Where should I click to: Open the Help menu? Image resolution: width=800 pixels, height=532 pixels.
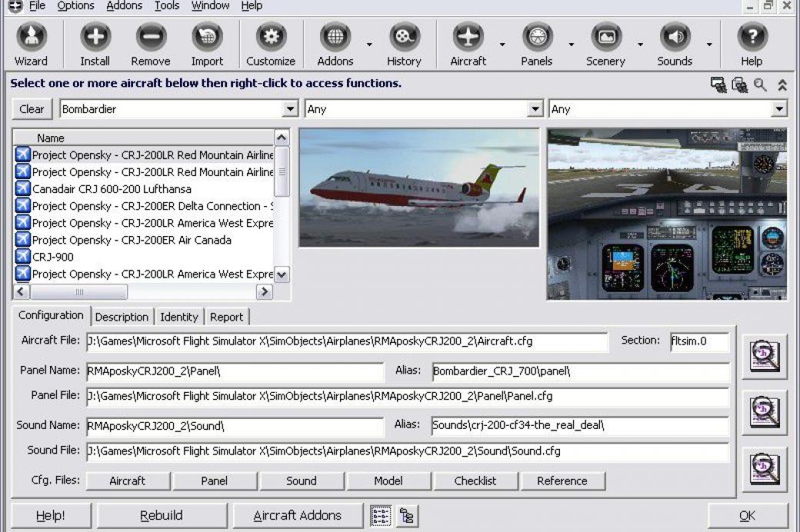[252, 5]
